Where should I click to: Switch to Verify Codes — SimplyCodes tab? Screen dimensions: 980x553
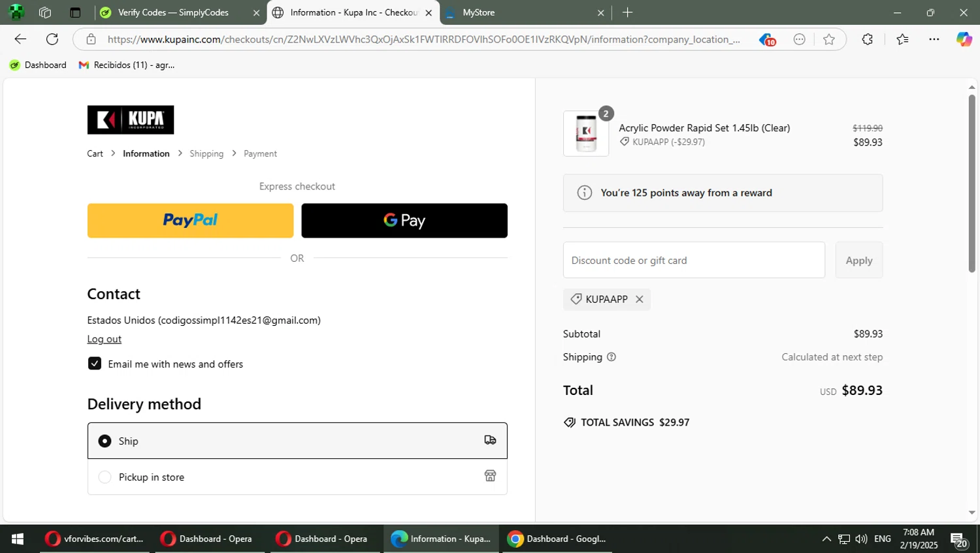point(173,12)
